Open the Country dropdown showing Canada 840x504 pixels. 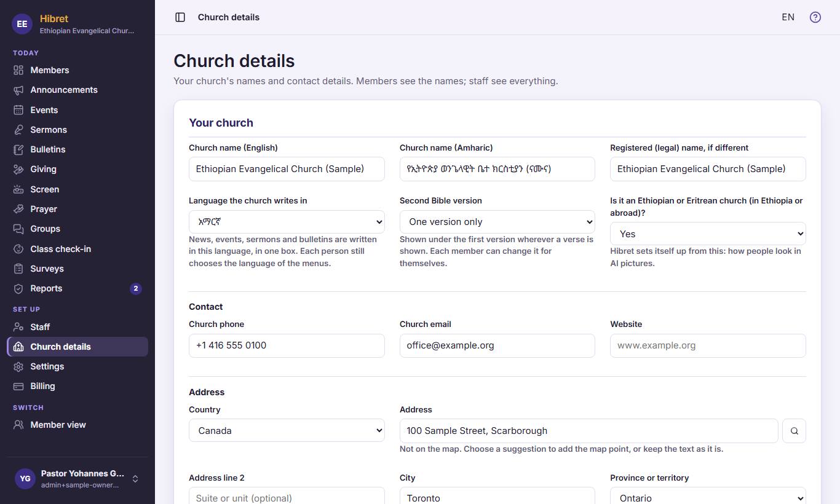287,431
